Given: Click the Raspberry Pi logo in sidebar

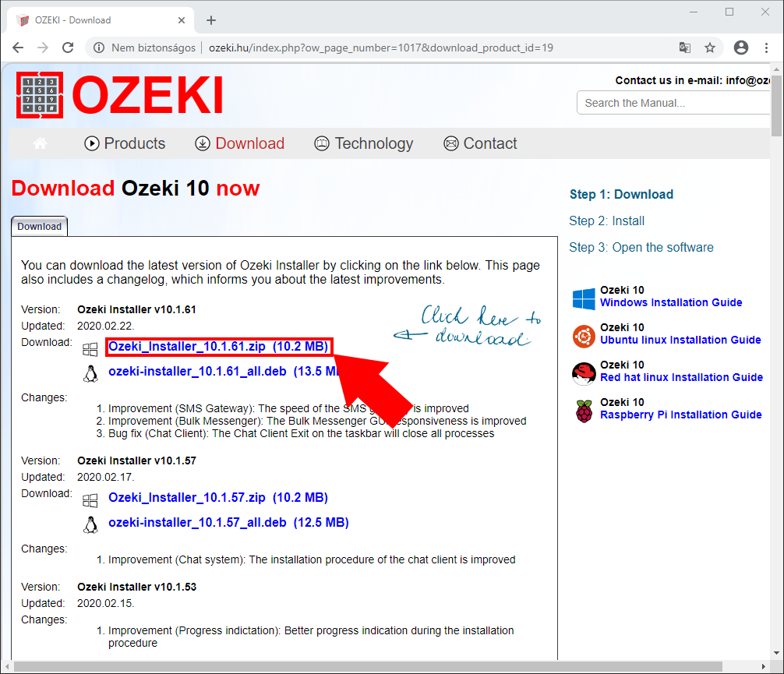Looking at the screenshot, I should coord(584,411).
